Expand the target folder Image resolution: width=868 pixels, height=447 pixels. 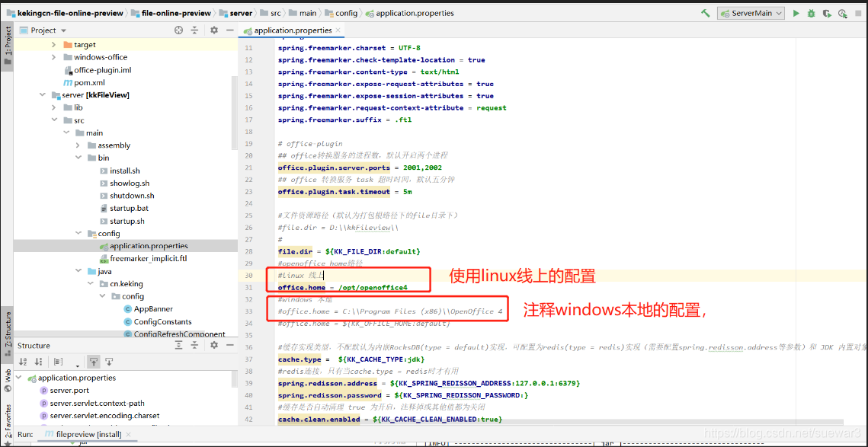[x=53, y=44]
